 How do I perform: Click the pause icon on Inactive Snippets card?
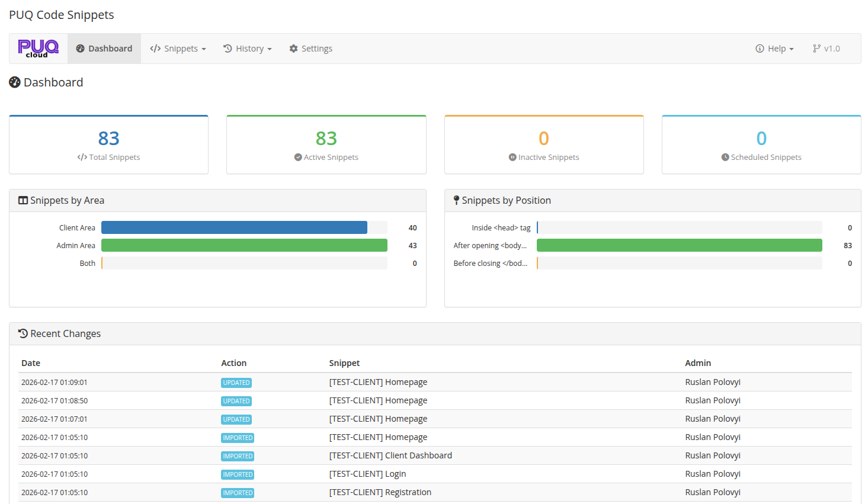tap(512, 158)
